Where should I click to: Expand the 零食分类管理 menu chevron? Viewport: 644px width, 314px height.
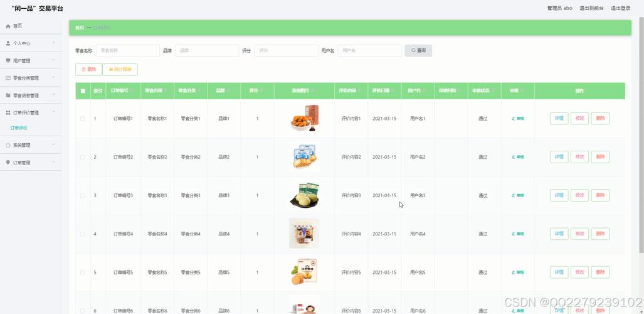pos(53,77)
